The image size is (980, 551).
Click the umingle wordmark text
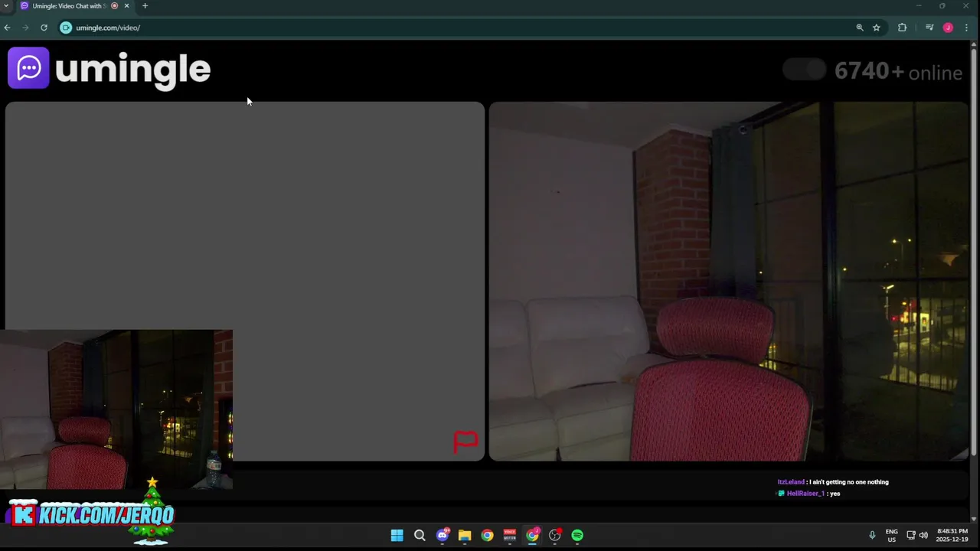point(132,70)
